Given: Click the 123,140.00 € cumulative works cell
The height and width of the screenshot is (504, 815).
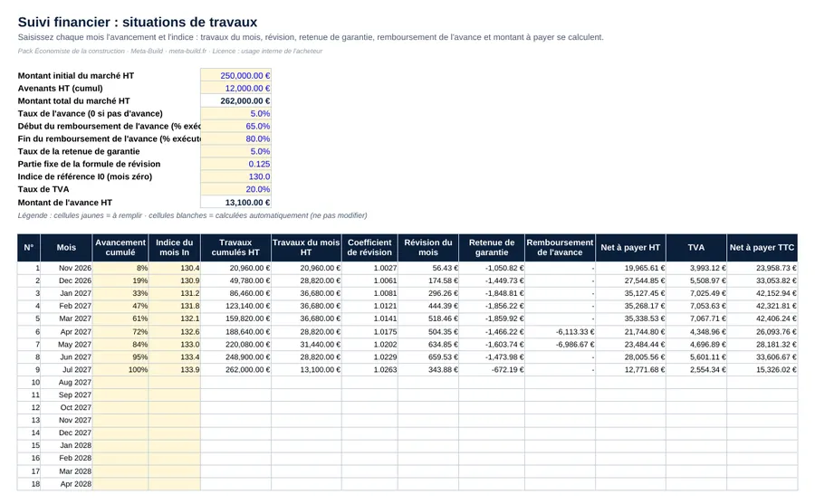Looking at the screenshot, I should tap(235, 306).
